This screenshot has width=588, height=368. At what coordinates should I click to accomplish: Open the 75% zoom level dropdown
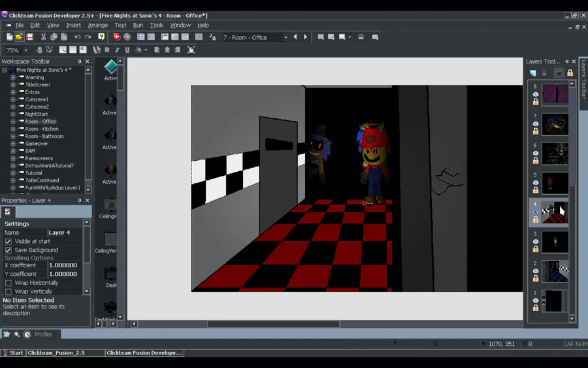click(26, 50)
